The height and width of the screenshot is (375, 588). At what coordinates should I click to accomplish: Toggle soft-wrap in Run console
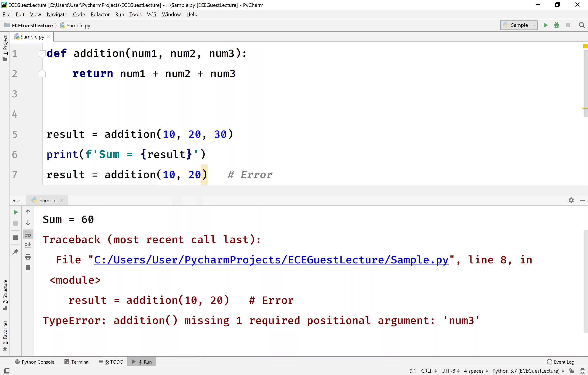pos(28,234)
